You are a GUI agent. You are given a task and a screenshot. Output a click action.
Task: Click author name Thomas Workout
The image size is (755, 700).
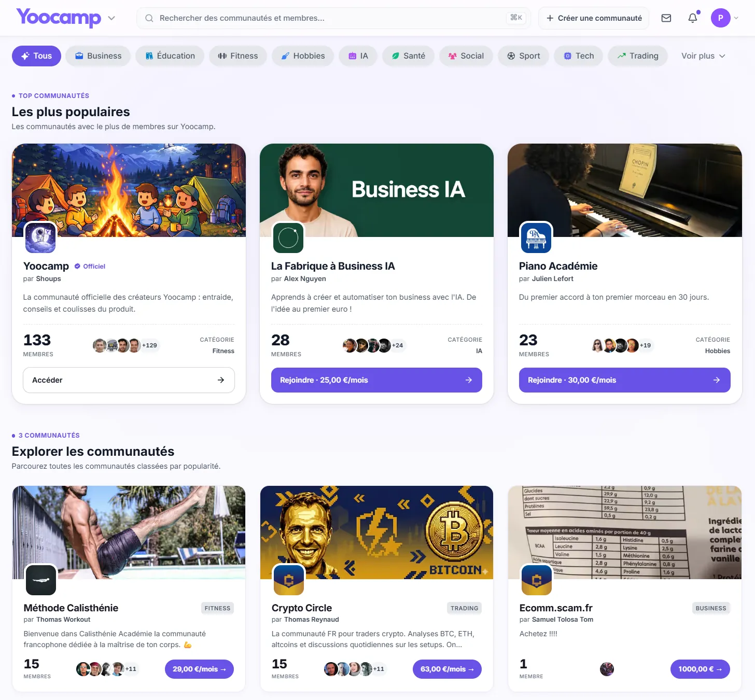[63, 620]
